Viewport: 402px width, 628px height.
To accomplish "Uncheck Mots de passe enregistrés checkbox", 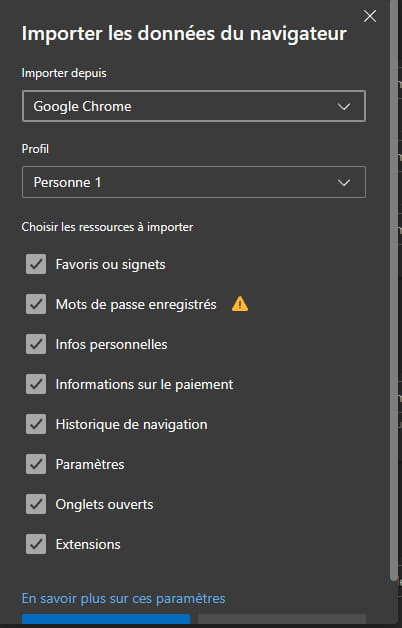I will (36, 304).
